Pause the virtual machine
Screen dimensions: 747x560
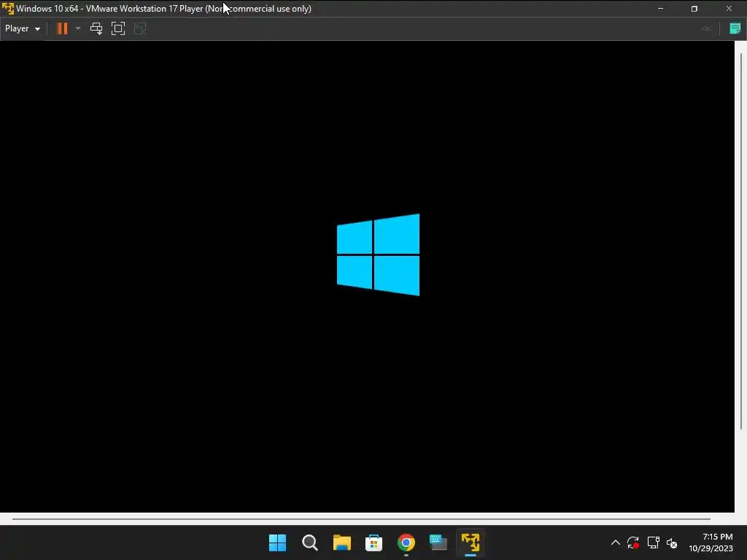tap(62, 28)
